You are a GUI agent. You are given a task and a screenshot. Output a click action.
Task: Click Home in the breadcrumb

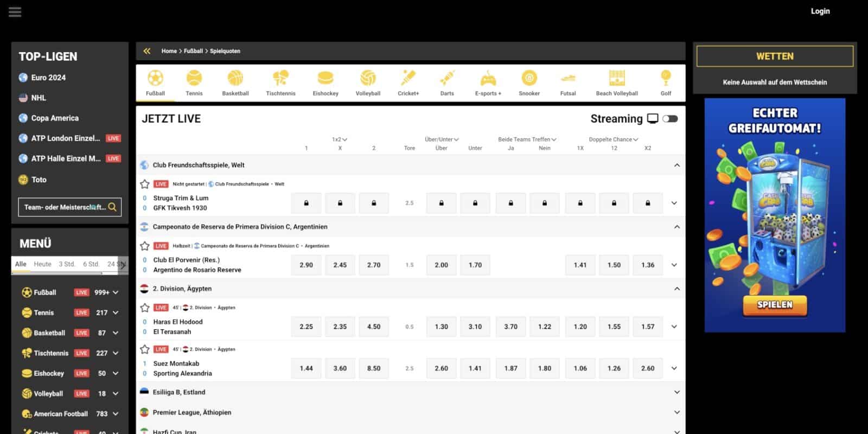tap(169, 51)
